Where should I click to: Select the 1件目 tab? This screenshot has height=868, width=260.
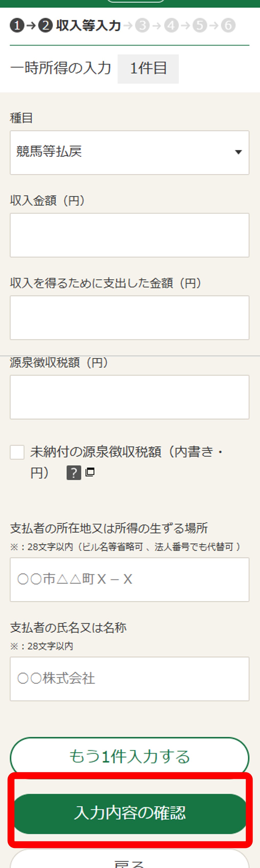point(148,69)
